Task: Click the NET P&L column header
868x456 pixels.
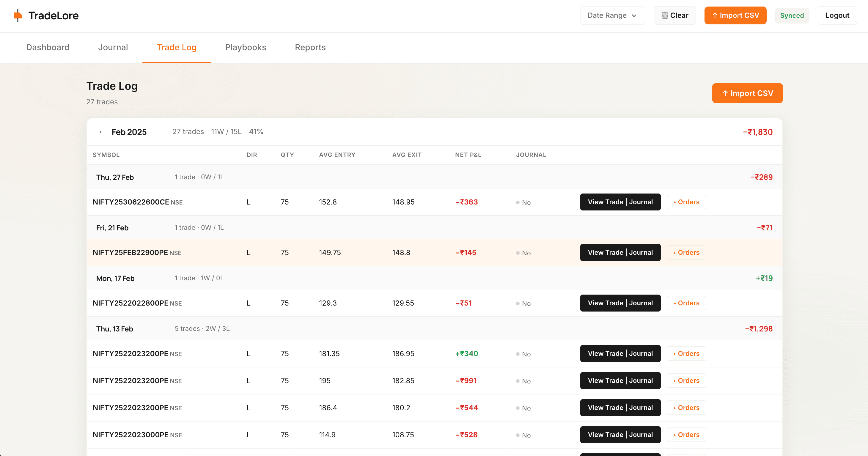Action: pos(468,155)
